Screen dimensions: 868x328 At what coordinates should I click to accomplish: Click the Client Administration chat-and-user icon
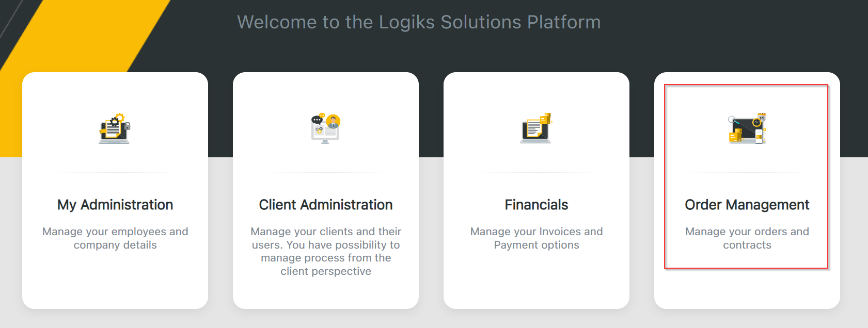tap(325, 128)
